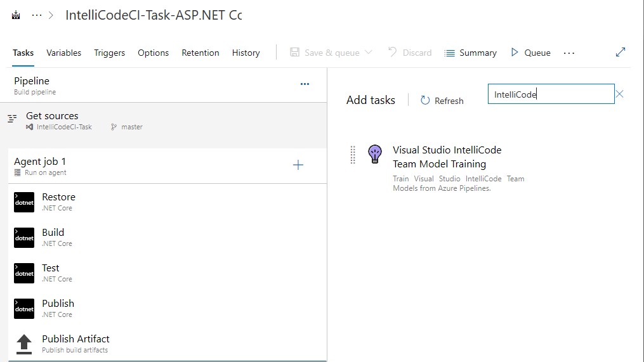
Task: Add a task to Agent job 1 with plus icon
Action: [x=298, y=165]
